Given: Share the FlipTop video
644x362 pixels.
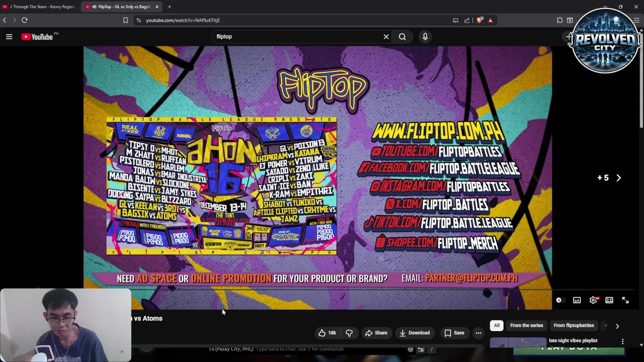Looking at the screenshot, I should 376,333.
